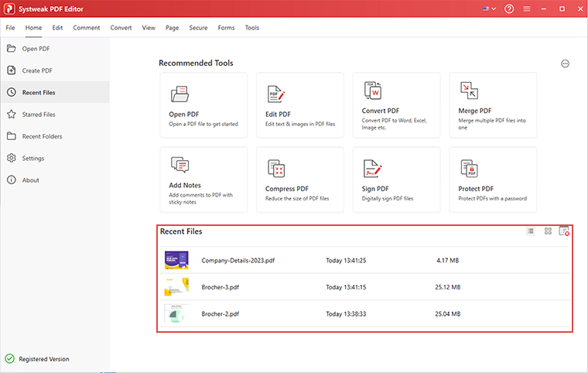This screenshot has height=373, width=588.
Task: Select Recent Files label in sidebar
Action: 39,92
